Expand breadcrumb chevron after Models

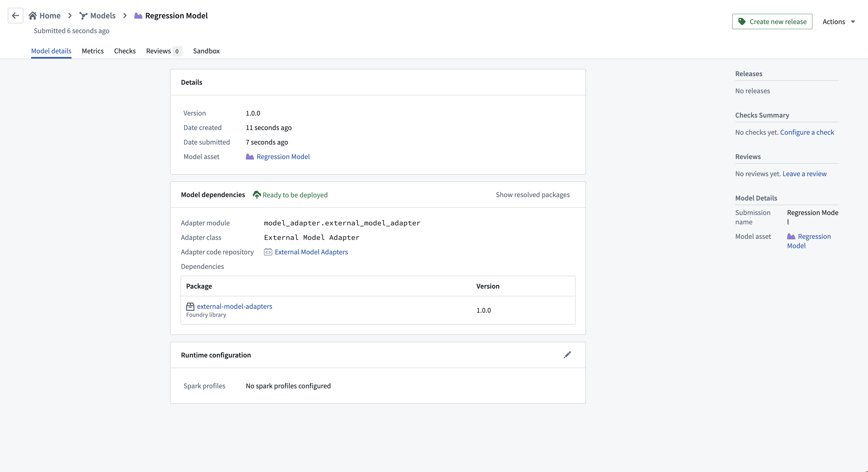[x=125, y=16]
